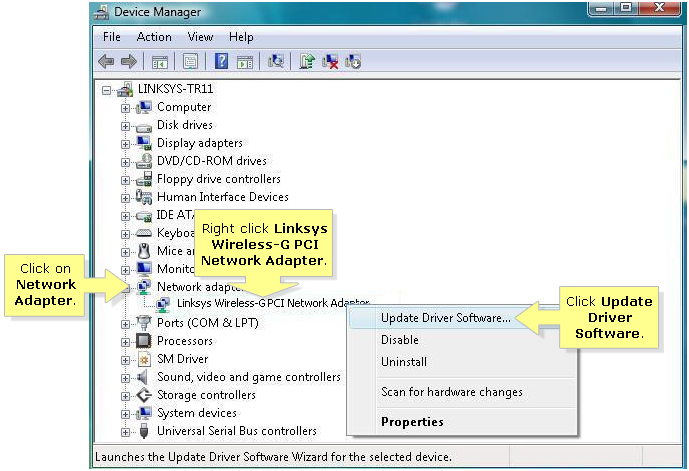Select the LINKSYS-TR11 label

[x=175, y=89]
